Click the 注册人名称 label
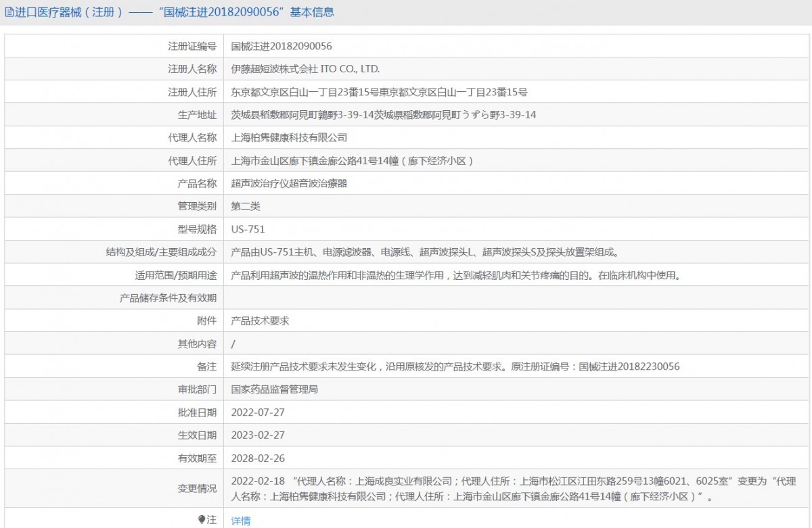Viewport: 812px width, 528px height. click(192, 69)
